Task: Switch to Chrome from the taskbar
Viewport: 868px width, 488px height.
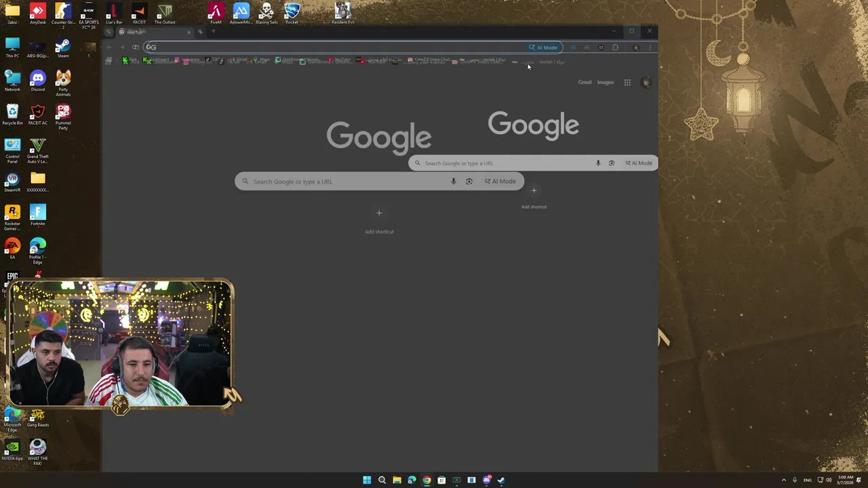Action: pyautogui.click(x=427, y=480)
